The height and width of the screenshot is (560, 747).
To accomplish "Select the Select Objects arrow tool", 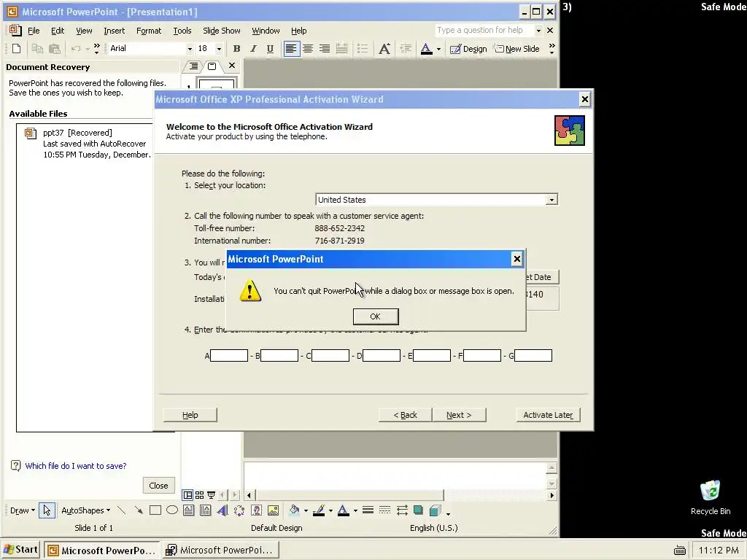I will coord(47,510).
